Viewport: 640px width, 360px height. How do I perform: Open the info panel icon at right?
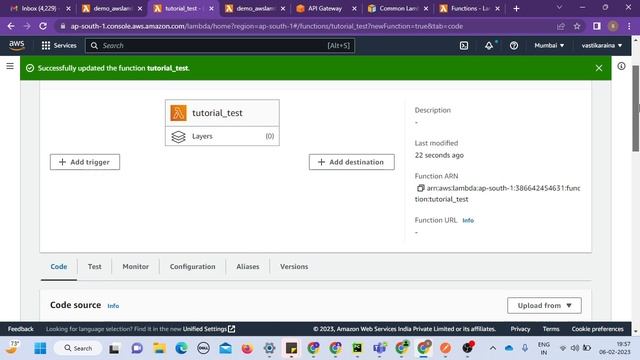tap(621, 66)
